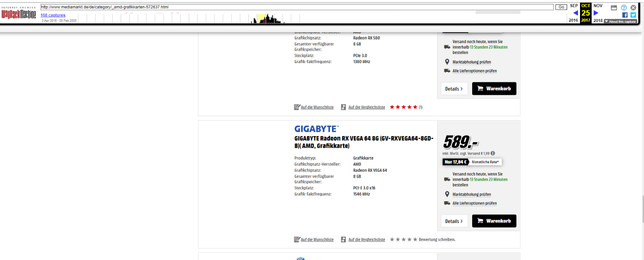Add VEGA 64 to Wunschliste
Viewport: 644px width, 260px height.
(x=317, y=240)
